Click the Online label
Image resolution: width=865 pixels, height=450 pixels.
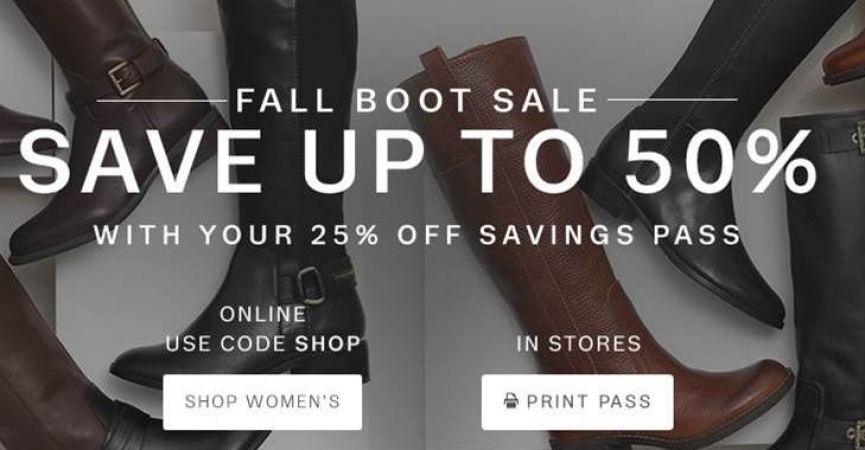coord(263,314)
